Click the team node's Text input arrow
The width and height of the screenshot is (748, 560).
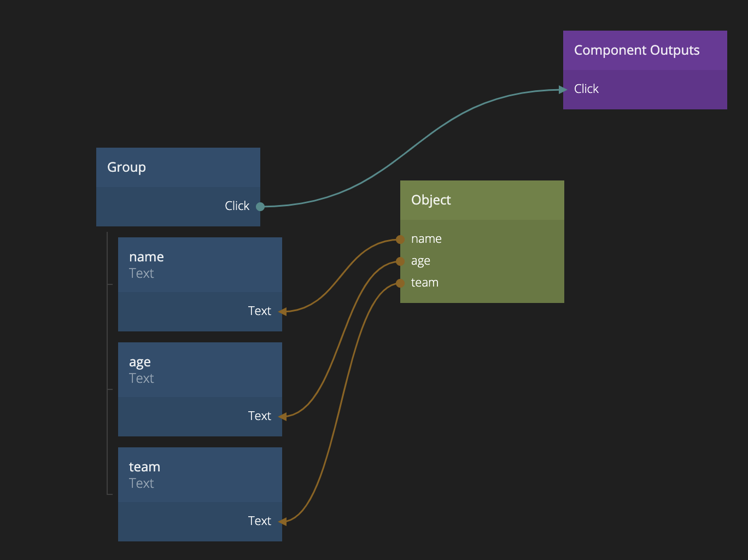coord(282,522)
